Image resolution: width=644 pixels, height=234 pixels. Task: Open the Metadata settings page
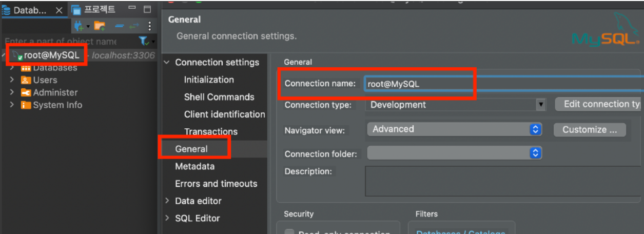(194, 166)
